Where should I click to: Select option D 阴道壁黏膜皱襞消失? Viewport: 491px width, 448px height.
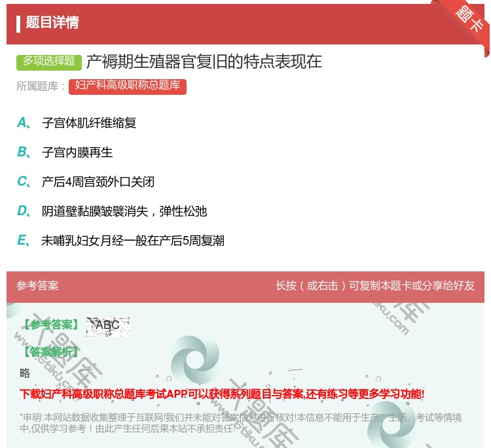point(124,211)
